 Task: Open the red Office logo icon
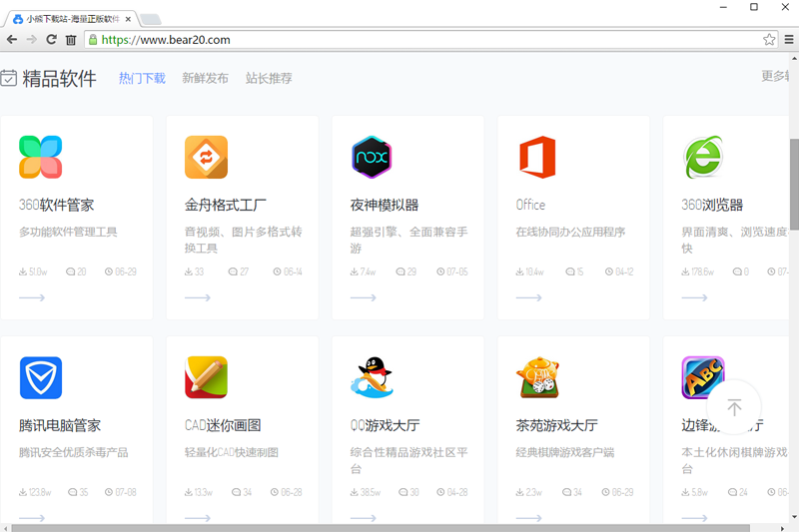pyautogui.click(x=537, y=157)
